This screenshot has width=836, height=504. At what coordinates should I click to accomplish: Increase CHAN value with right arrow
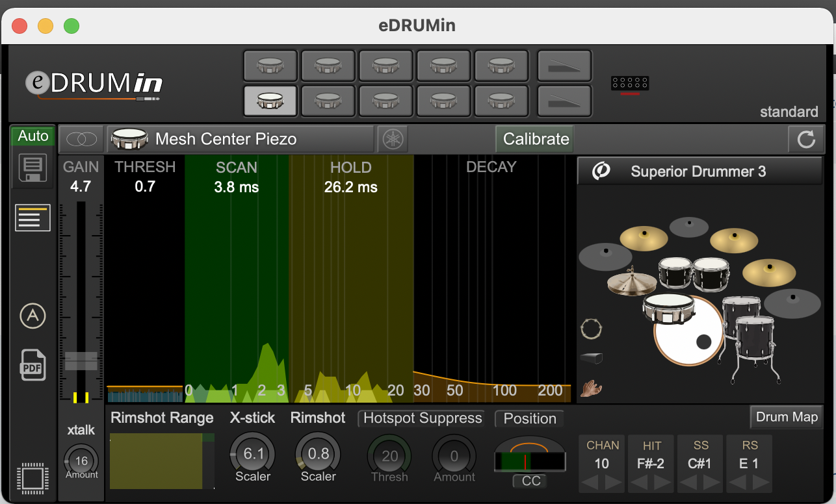click(614, 483)
